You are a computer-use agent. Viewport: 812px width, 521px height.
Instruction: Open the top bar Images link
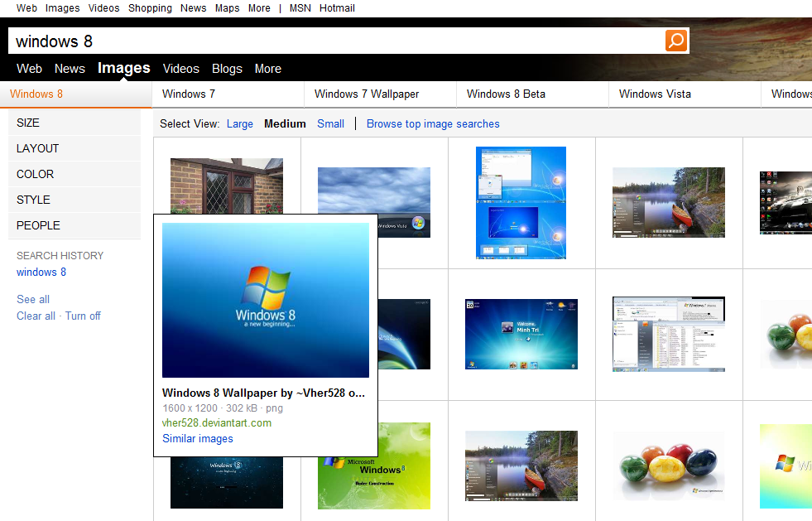[x=63, y=7]
